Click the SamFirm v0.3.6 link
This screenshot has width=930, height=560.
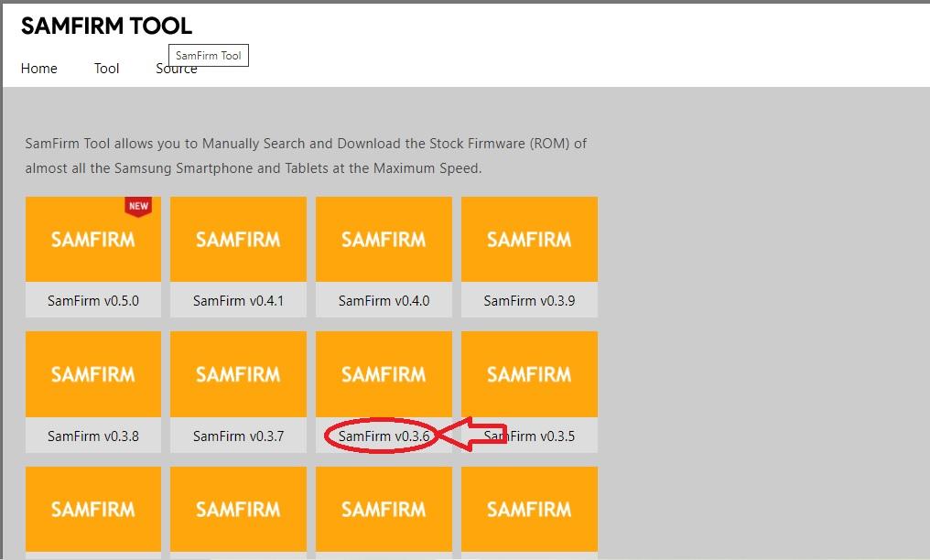(384, 436)
